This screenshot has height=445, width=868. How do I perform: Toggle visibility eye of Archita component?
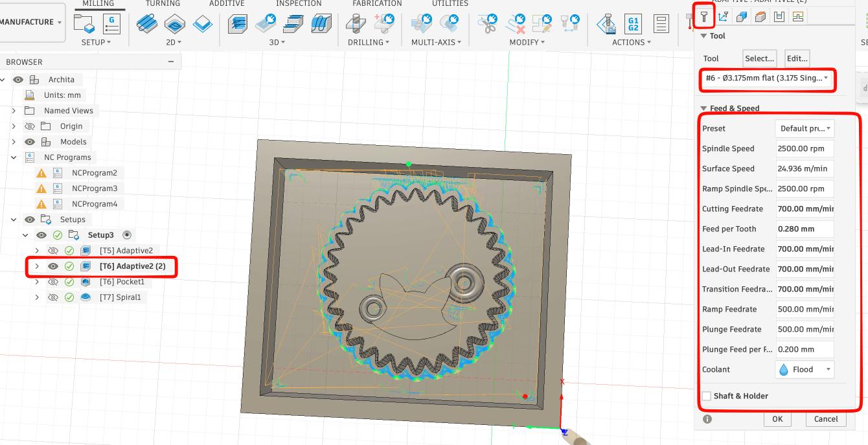[18, 80]
